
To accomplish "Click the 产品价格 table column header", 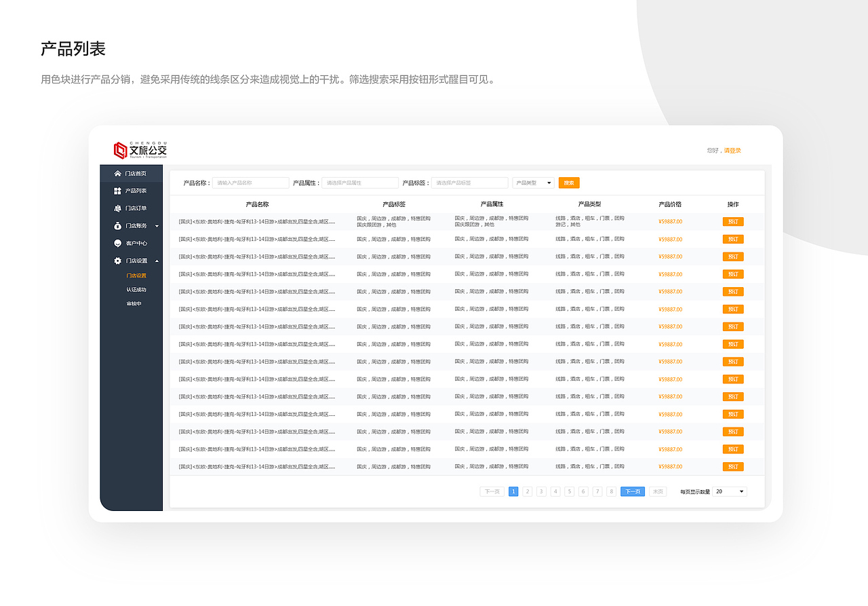I will [x=670, y=204].
